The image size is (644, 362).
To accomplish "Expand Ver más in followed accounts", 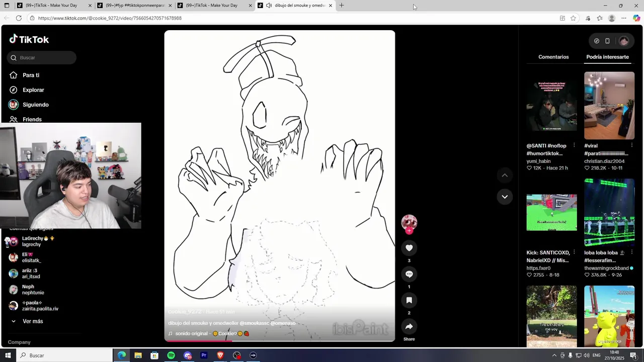I will point(27,321).
